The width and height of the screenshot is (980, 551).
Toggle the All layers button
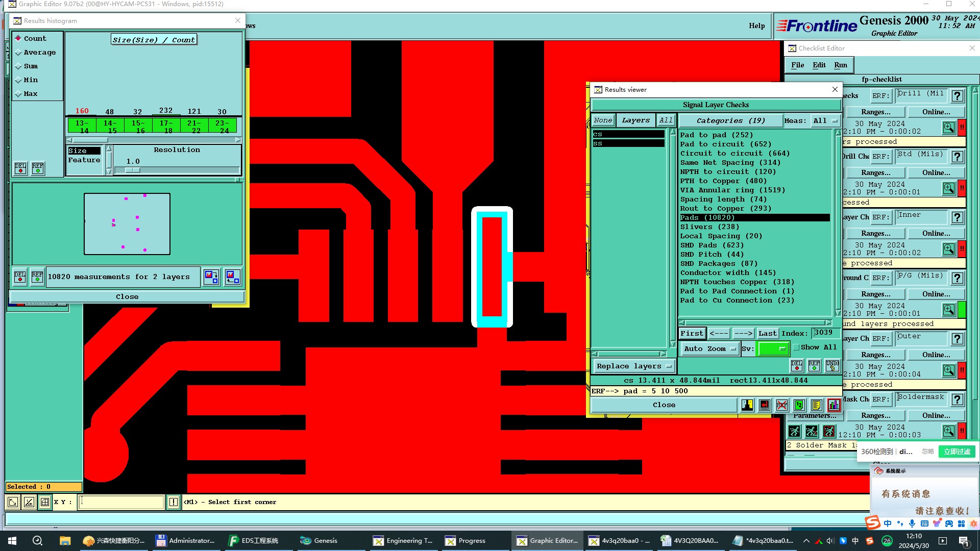pyautogui.click(x=666, y=120)
